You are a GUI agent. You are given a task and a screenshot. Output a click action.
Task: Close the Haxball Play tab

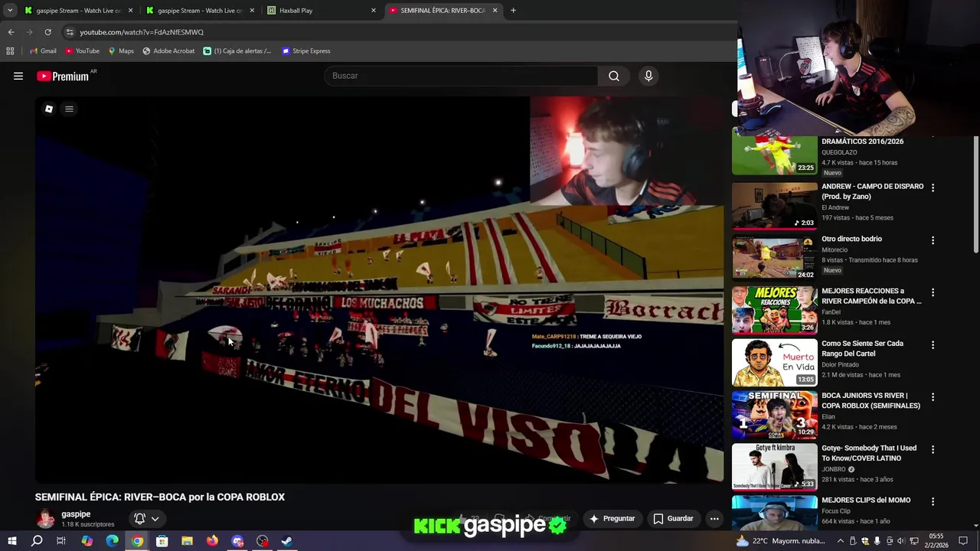[374, 11]
